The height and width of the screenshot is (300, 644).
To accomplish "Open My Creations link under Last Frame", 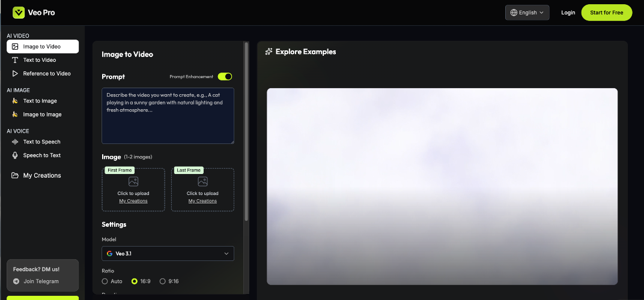I will pyautogui.click(x=202, y=201).
